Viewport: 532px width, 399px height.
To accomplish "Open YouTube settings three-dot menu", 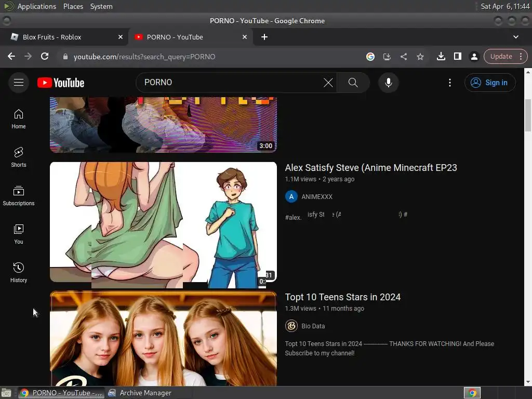I will [449, 83].
